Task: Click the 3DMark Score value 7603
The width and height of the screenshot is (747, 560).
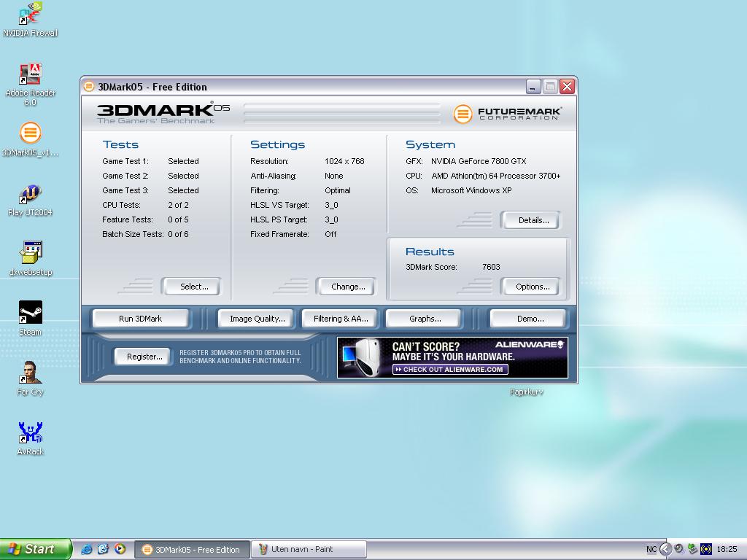Action: coord(491,267)
